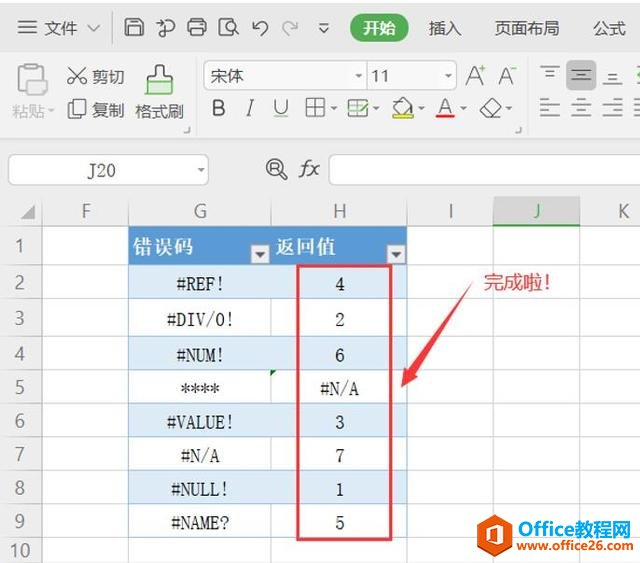The width and height of the screenshot is (640, 563).
Task: Open the 文件 menu
Action: tap(60, 28)
